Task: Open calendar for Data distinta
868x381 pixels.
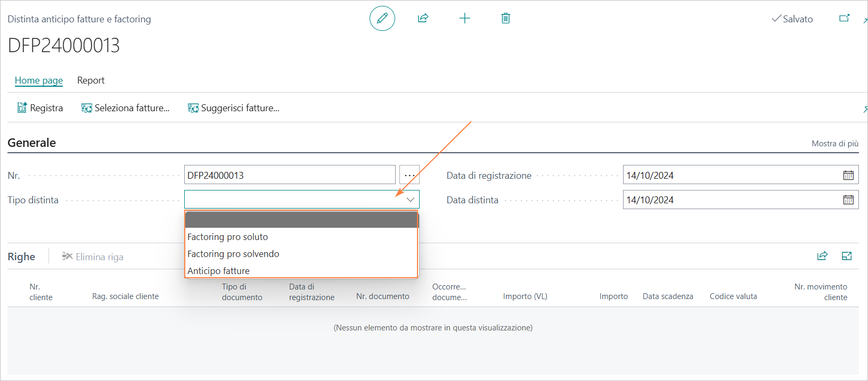Action: tap(849, 200)
